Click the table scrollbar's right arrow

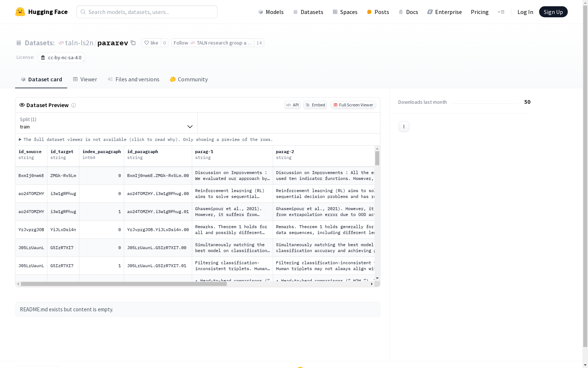click(372, 284)
